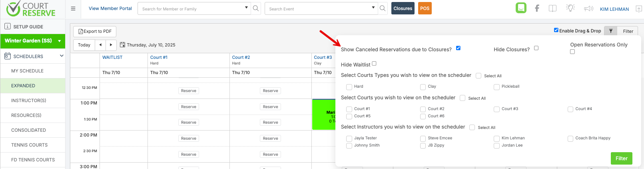Click the green reservation block on Court #3
The image size is (644, 169).
tap(324, 115)
